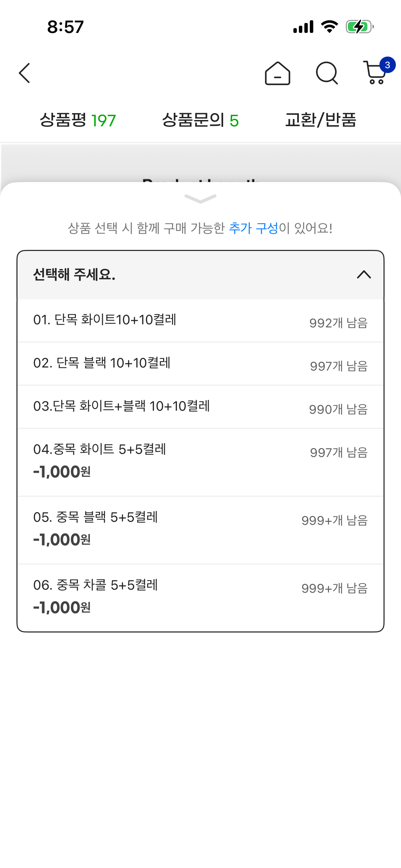Screen dimensions: 401x868
Task: Select option 04.중목 화이트 5+5켤레
Action: click(x=200, y=461)
